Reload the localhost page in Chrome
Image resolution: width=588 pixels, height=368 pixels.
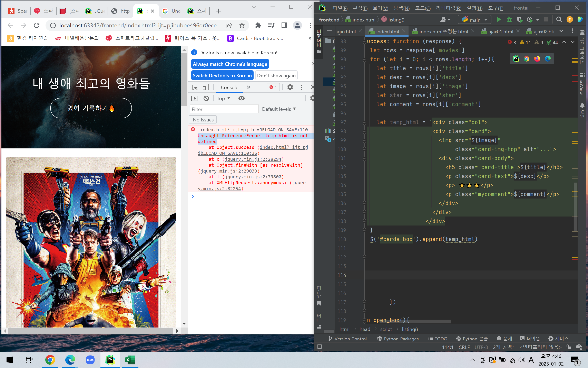37,25
